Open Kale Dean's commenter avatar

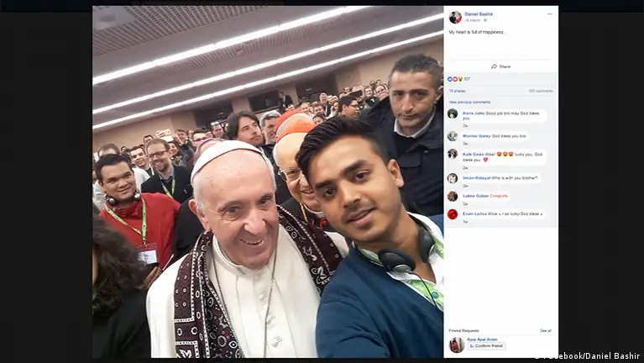pyautogui.click(x=453, y=154)
